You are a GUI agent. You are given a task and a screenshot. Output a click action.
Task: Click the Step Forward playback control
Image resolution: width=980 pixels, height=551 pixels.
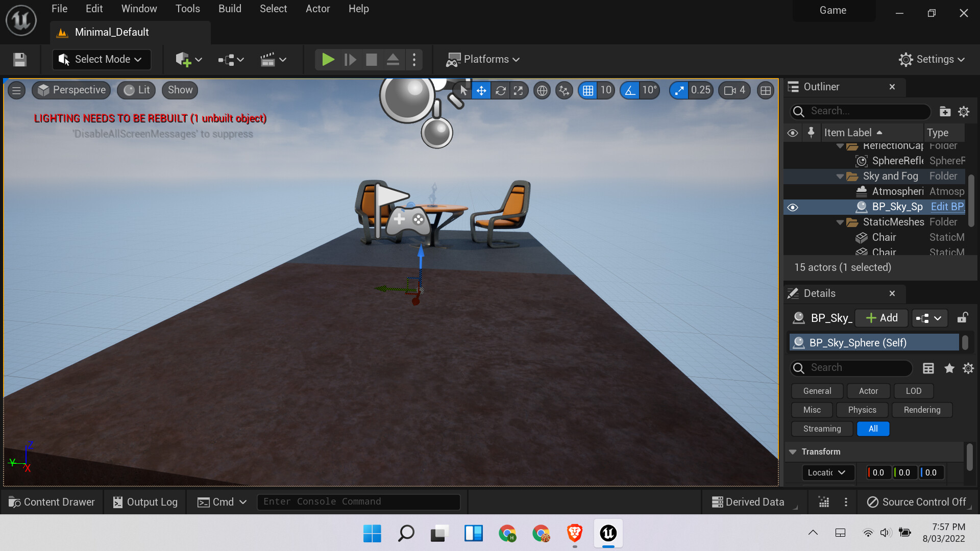click(x=351, y=59)
